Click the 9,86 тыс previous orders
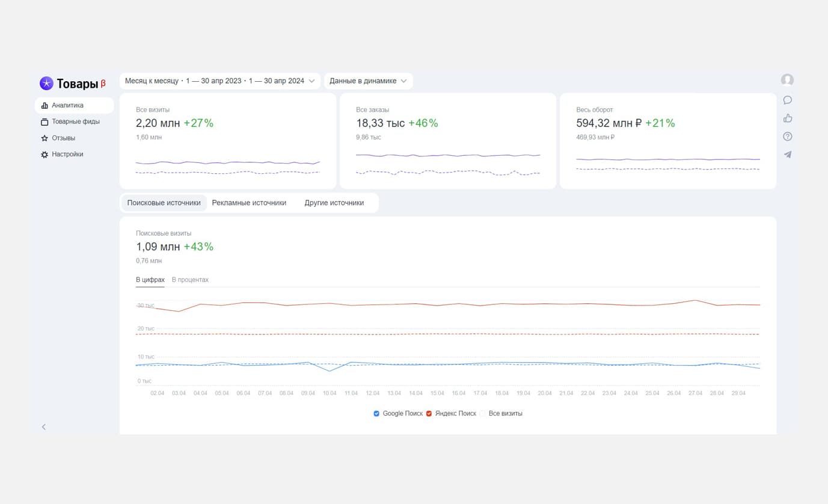The height and width of the screenshot is (504, 828). click(369, 138)
